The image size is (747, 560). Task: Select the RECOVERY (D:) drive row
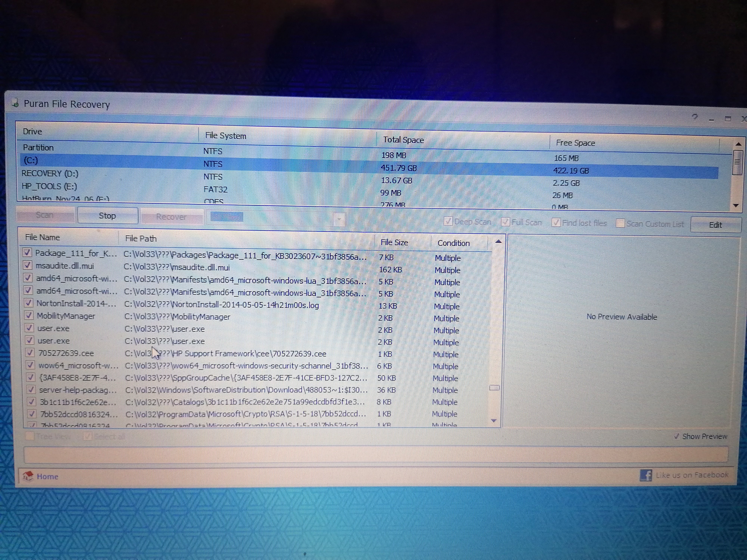pos(50,173)
